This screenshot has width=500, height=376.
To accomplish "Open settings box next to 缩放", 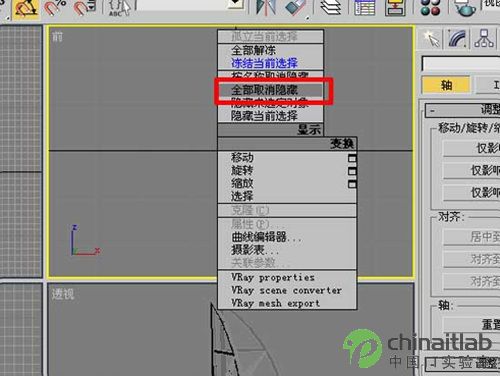I will [x=352, y=184].
